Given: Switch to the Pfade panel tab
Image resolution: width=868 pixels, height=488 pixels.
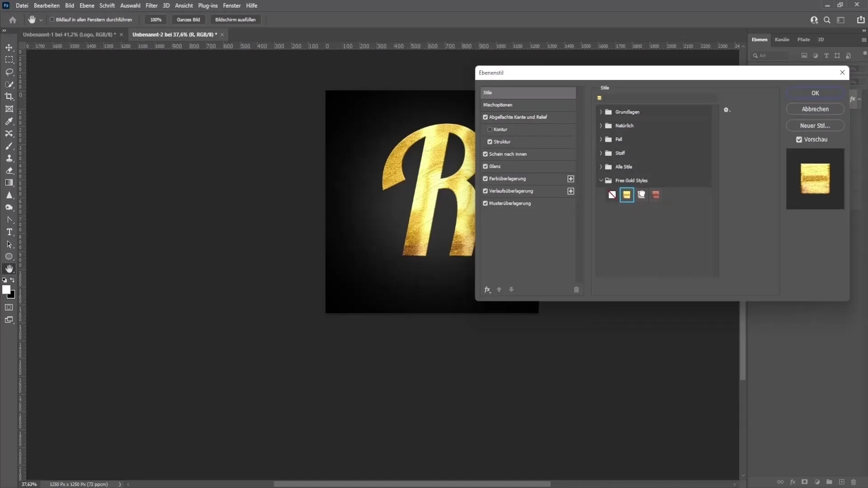Looking at the screenshot, I should [803, 40].
